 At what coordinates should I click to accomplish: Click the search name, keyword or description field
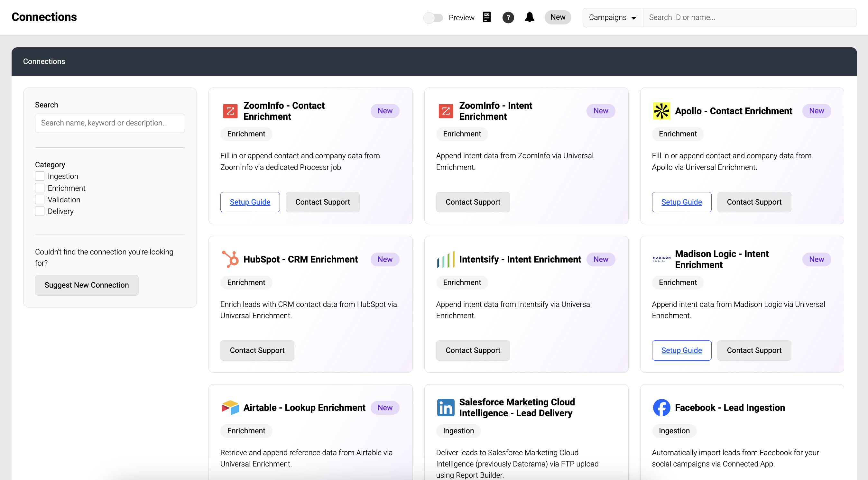(x=110, y=123)
